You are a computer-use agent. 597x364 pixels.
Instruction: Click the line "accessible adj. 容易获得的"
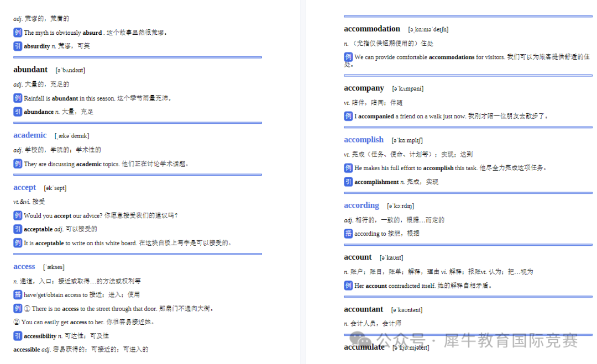pyautogui.click(x=81, y=349)
